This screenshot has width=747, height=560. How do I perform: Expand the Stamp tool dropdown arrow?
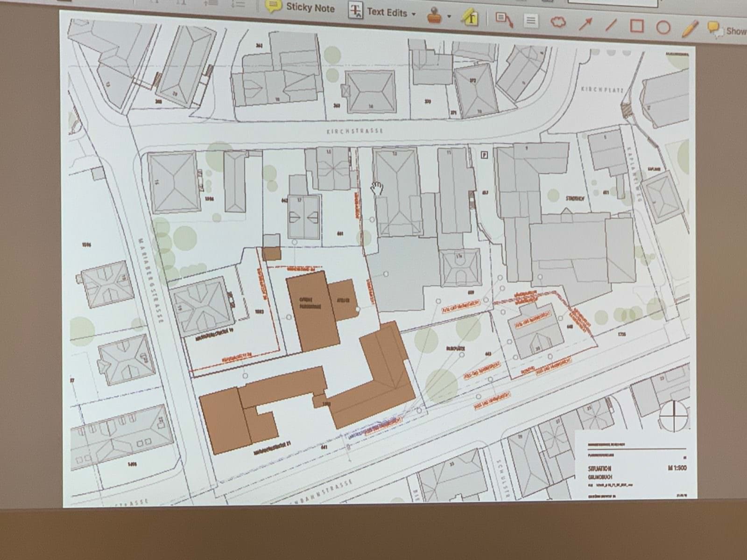click(449, 16)
